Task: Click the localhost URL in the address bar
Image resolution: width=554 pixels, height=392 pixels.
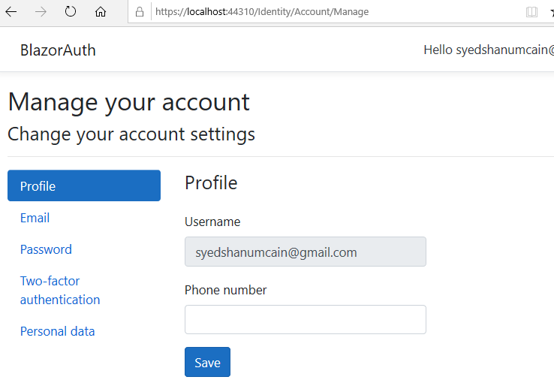Action: [x=262, y=12]
